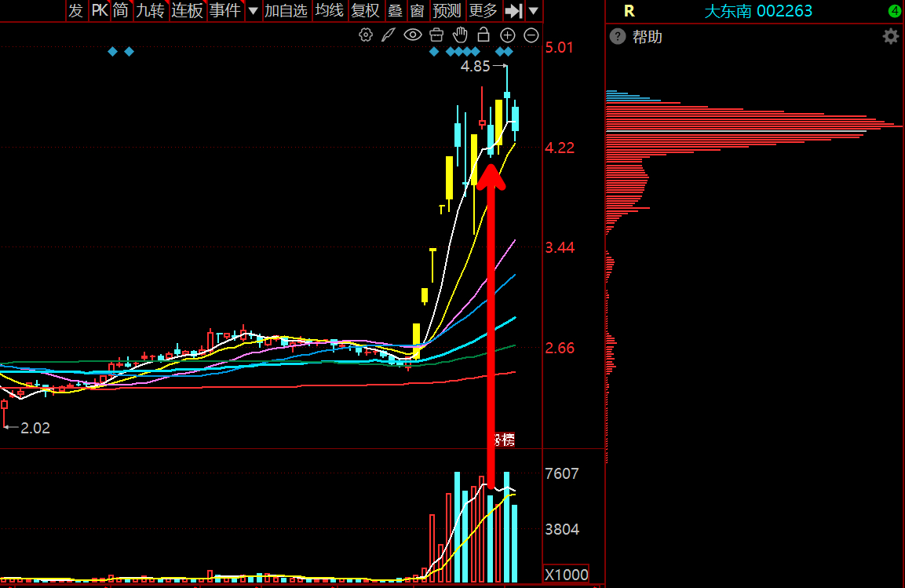Click the 叠 overlay button
Screen dimensions: 905x588
(x=395, y=10)
